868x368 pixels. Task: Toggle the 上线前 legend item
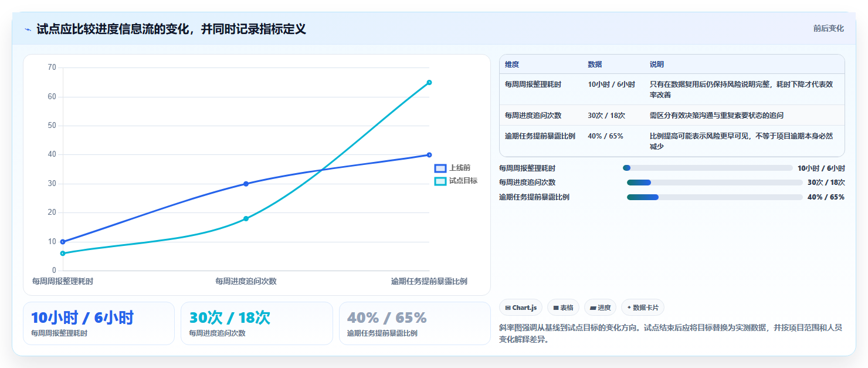pos(452,168)
